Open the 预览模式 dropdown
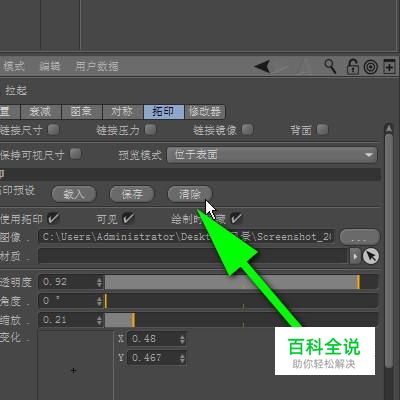 click(272, 155)
